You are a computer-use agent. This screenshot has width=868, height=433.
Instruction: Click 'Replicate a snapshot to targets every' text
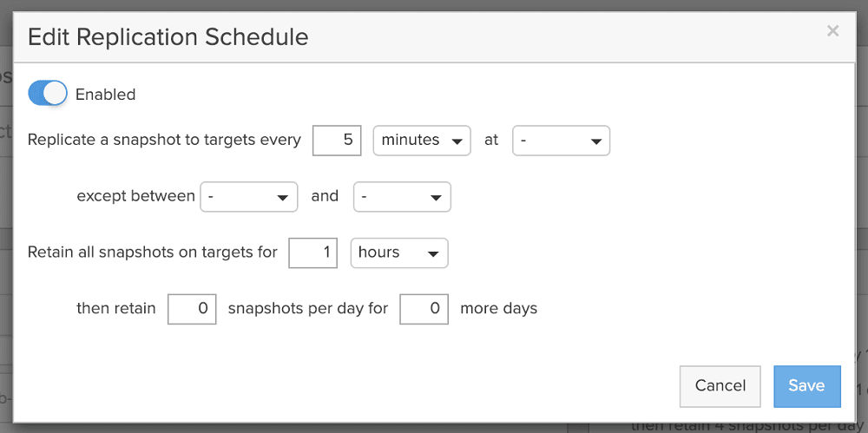(164, 140)
